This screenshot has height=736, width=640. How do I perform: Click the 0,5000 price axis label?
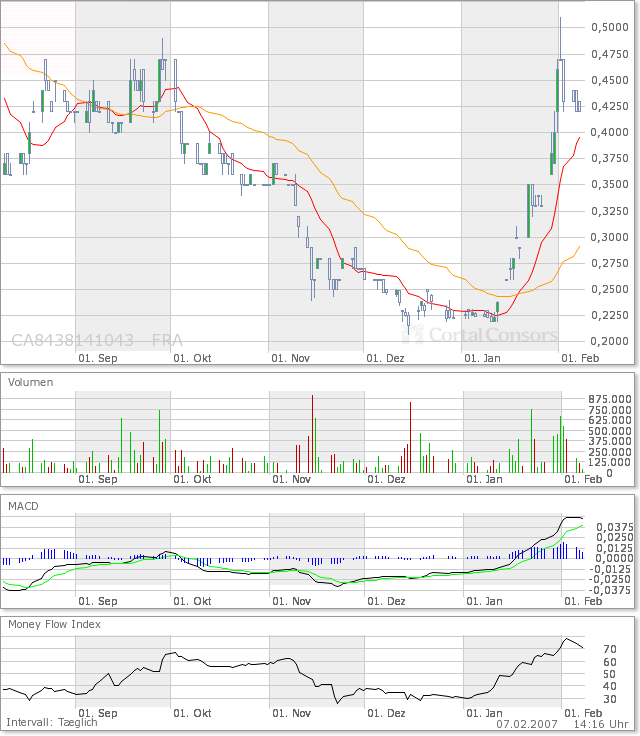(x=609, y=27)
